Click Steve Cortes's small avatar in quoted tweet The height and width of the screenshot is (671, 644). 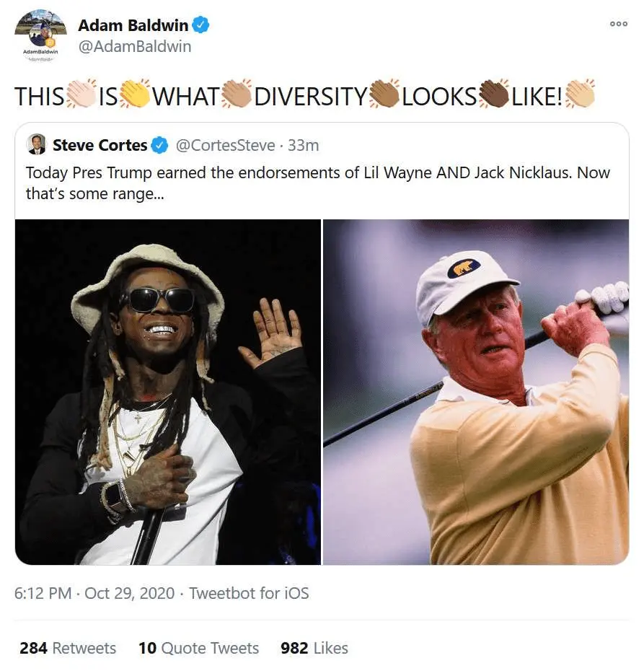[x=36, y=144]
